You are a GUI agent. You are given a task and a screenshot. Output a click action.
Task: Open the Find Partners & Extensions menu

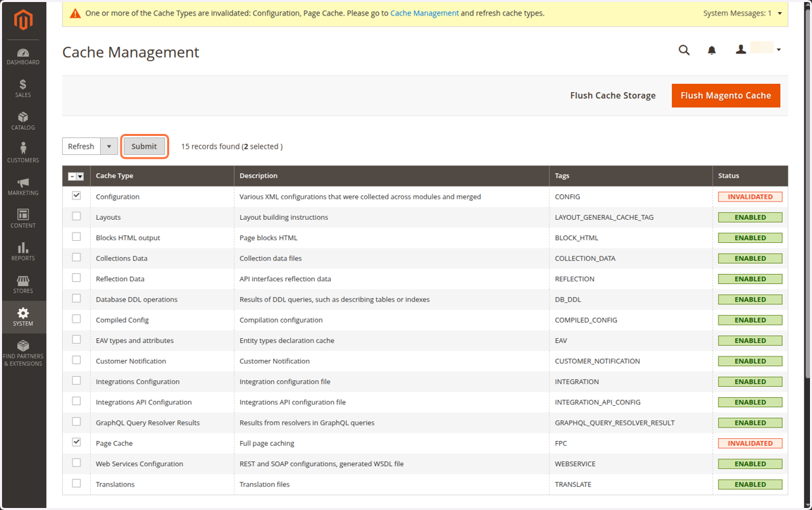(23, 353)
